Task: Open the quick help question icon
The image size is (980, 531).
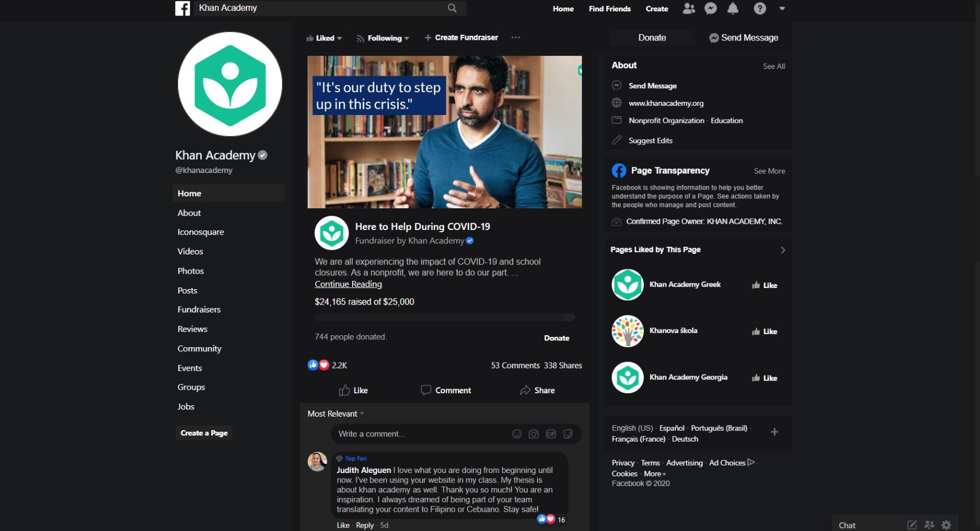Action: pos(760,8)
